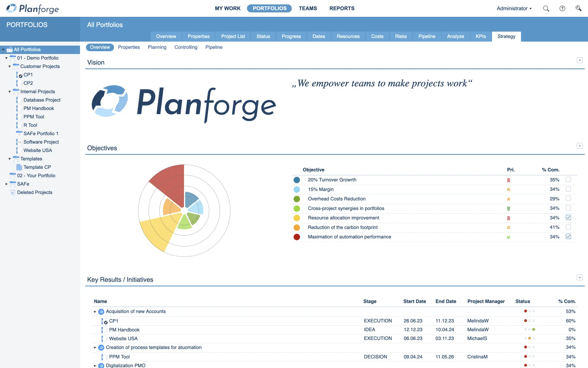Uncheck Maximation of automation performance

point(568,236)
